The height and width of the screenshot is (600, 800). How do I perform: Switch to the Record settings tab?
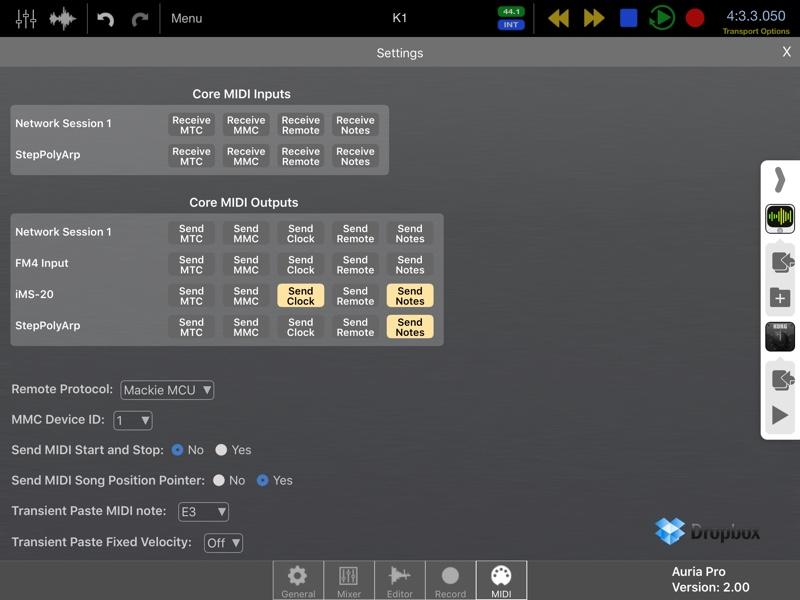[450, 581]
